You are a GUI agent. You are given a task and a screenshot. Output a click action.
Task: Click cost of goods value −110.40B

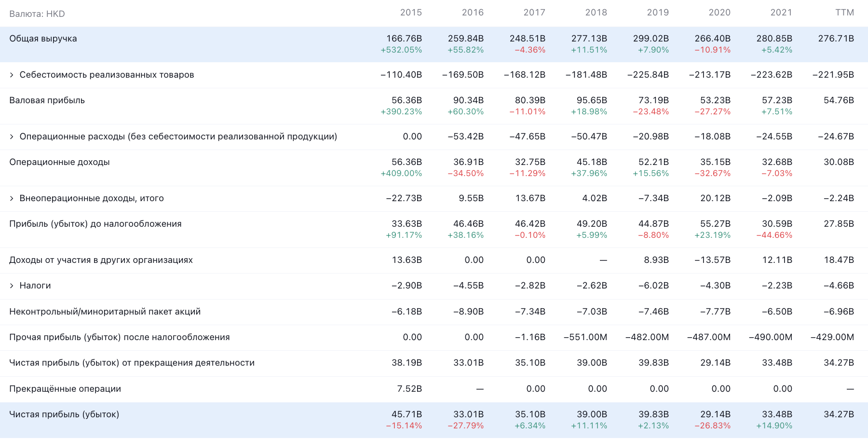coord(401,75)
